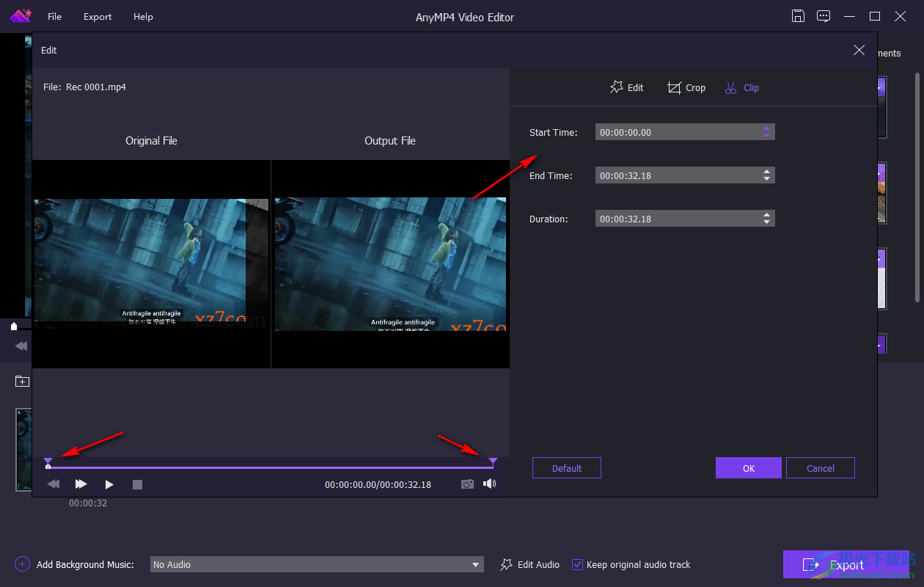Click the clip start trim marker
Screen dimensions: 924x587
(x=48, y=461)
